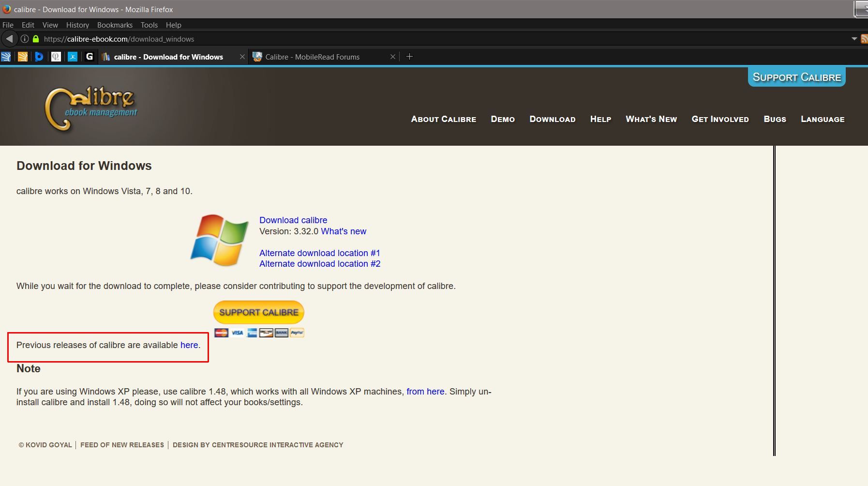
Task: Click the green padlock security icon
Action: [36, 39]
